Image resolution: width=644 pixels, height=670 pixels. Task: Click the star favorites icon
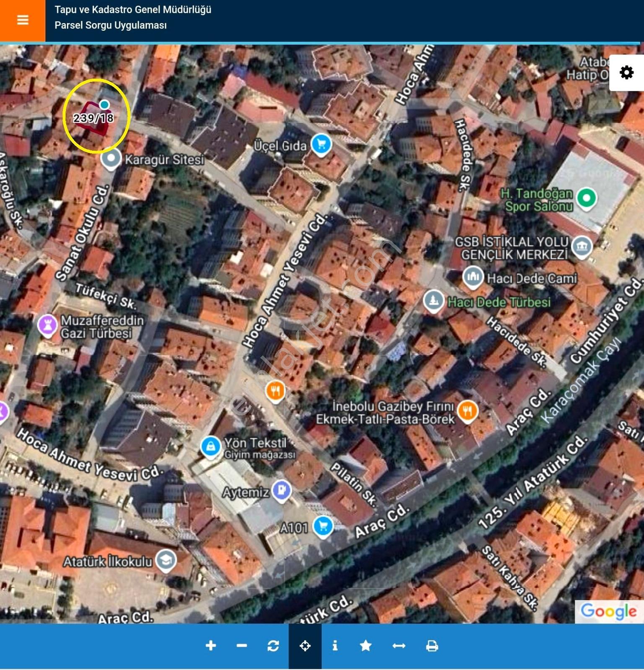tap(366, 646)
